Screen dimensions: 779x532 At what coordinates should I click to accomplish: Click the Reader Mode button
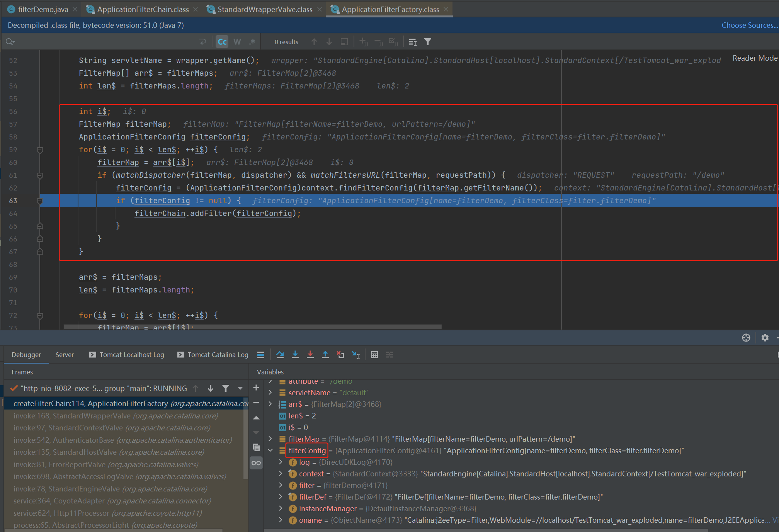click(x=755, y=58)
